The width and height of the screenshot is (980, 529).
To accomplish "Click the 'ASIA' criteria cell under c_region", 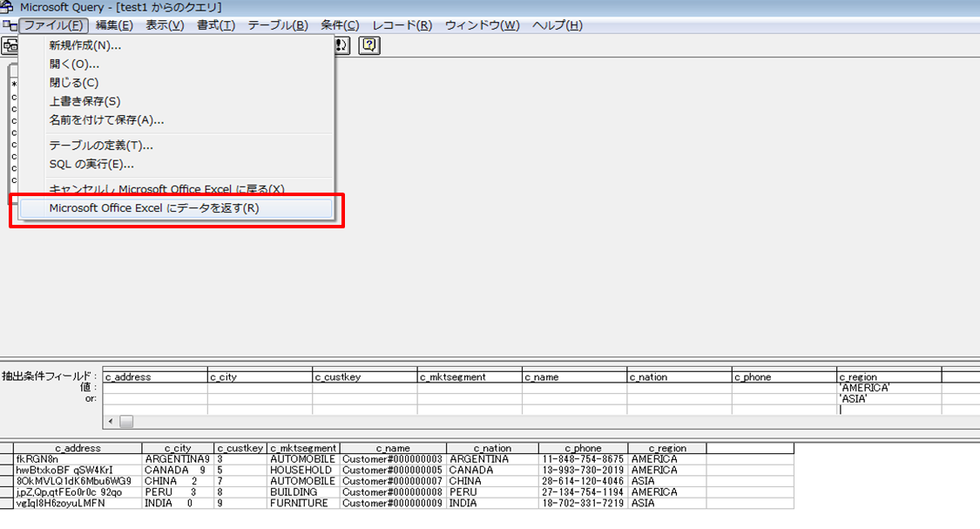I will (x=889, y=398).
